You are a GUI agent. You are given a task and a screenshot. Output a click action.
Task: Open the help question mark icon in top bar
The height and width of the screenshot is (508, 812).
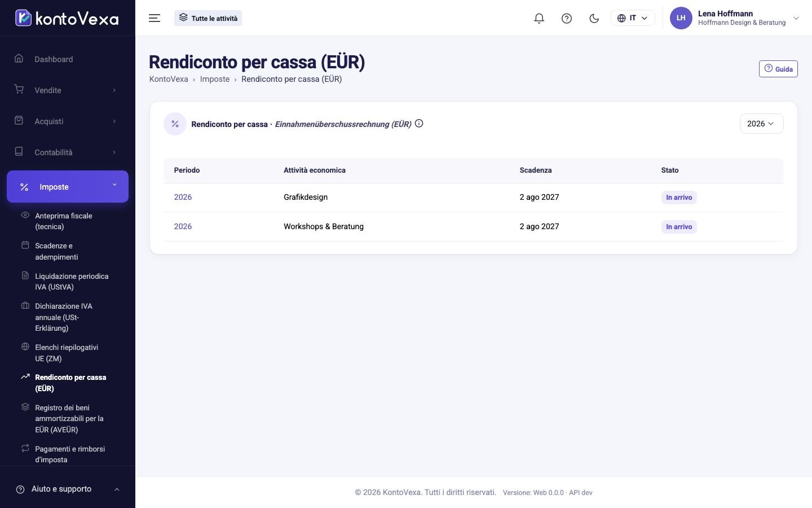[x=567, y=18]
